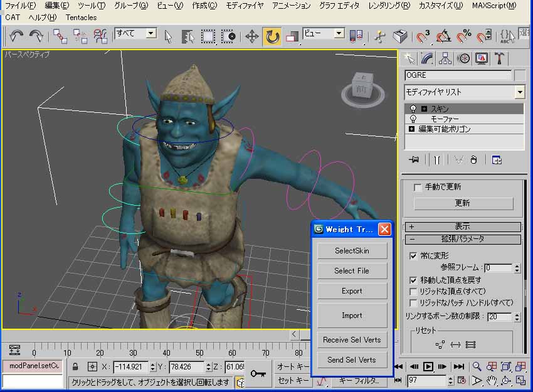Open モディファイヤ リスト dropdown
533x392 pixels.
tap(519, 92)
